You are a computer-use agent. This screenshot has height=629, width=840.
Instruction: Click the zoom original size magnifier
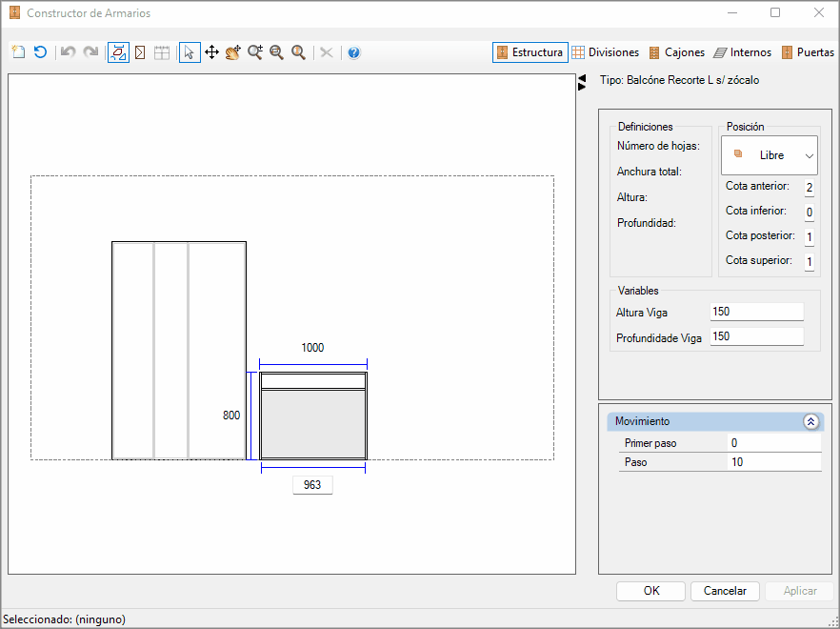298,52
